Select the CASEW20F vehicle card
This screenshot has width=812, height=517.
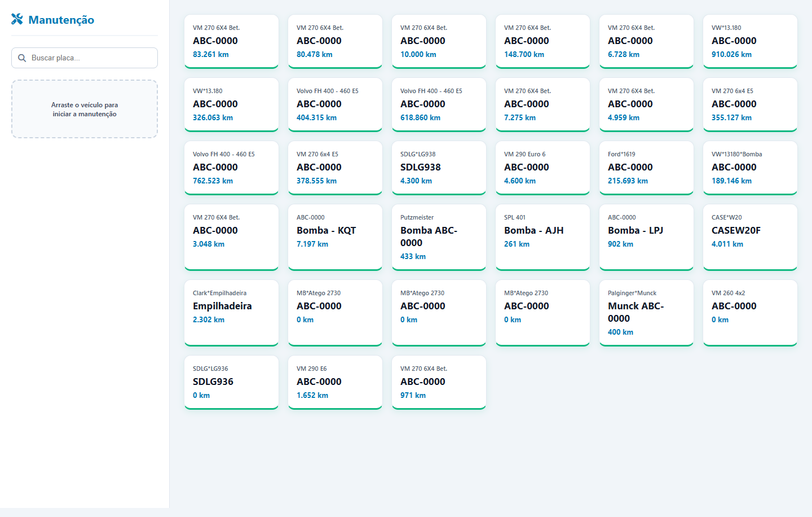(750, 238)
